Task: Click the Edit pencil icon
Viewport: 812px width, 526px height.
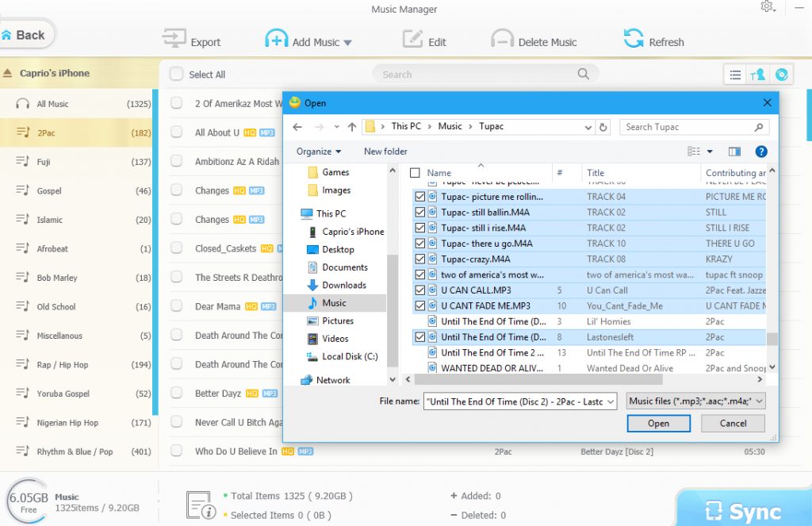Action: click(x=412, y=39)
